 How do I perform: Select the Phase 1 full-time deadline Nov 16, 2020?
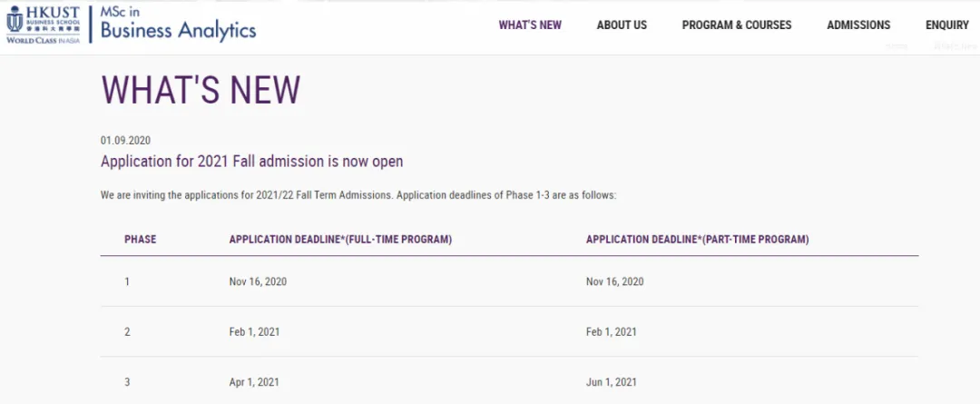click(258, 281)
